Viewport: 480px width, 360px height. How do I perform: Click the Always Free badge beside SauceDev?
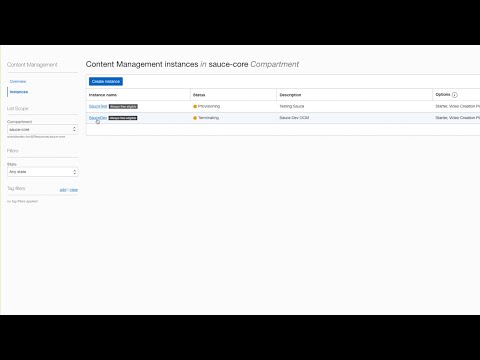tap(123, 118)
